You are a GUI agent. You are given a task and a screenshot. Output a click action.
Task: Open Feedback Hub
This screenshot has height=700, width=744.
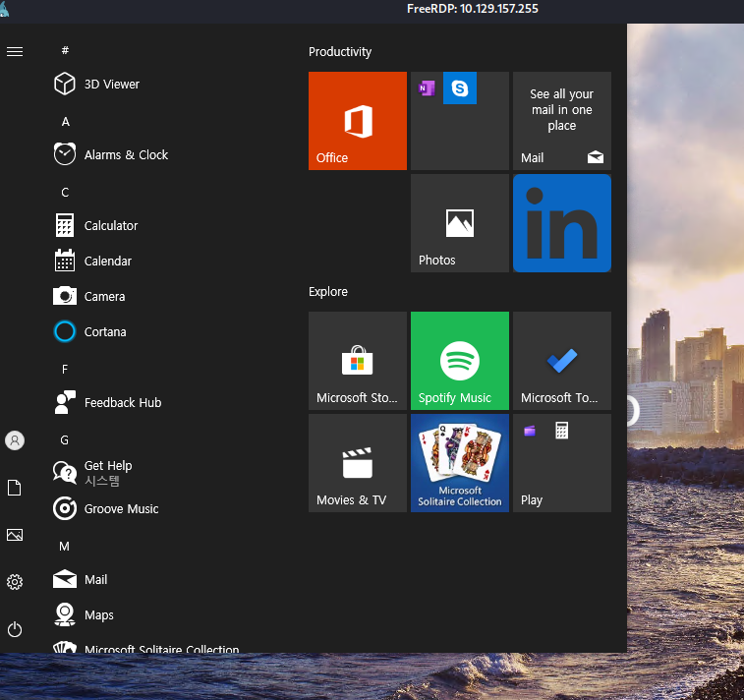coord(108,402)
